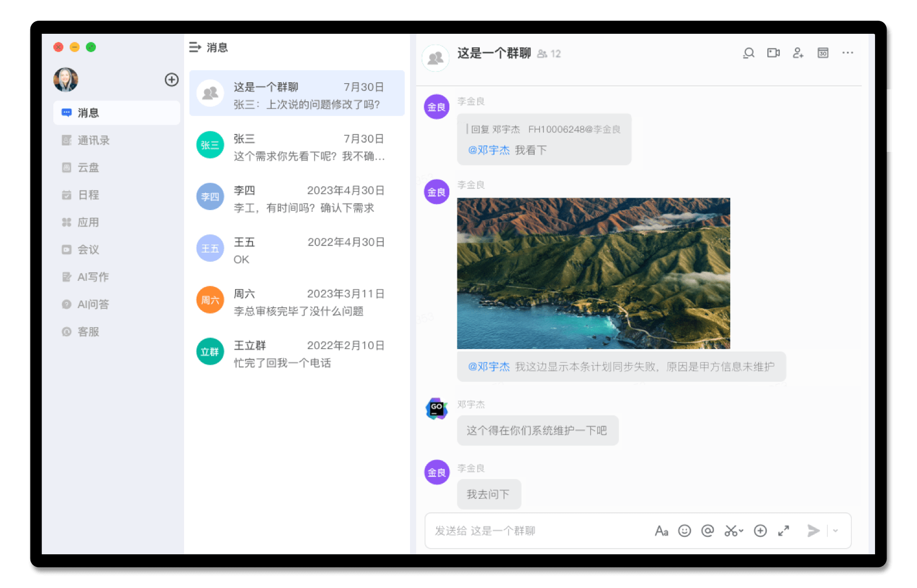Viewport: 917px width, 588px height.
Task: Click the plus circle beside profile avatar
Action: point(172,80)
